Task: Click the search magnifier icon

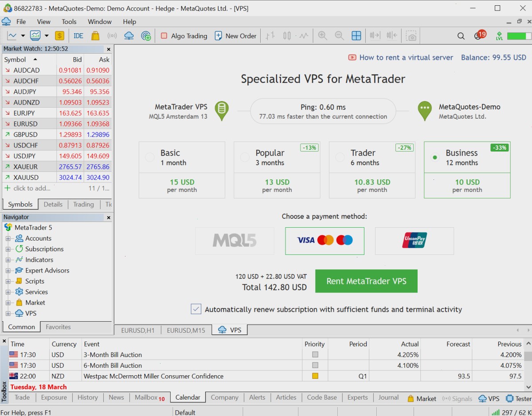Action: tap(461, 36)
